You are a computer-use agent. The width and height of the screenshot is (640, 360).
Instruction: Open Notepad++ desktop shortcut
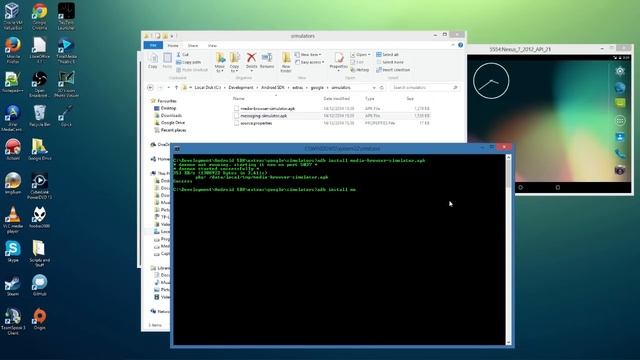click(x=13, y=82)
